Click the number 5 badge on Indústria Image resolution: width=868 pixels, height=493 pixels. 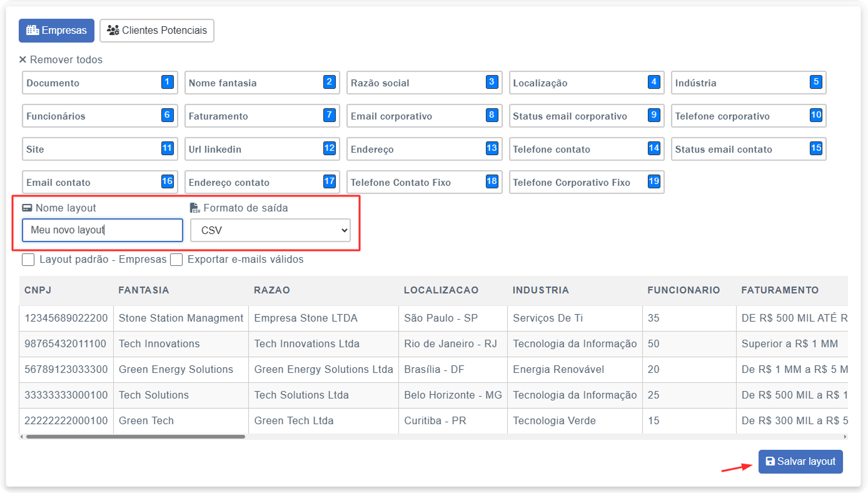point(815,82)
